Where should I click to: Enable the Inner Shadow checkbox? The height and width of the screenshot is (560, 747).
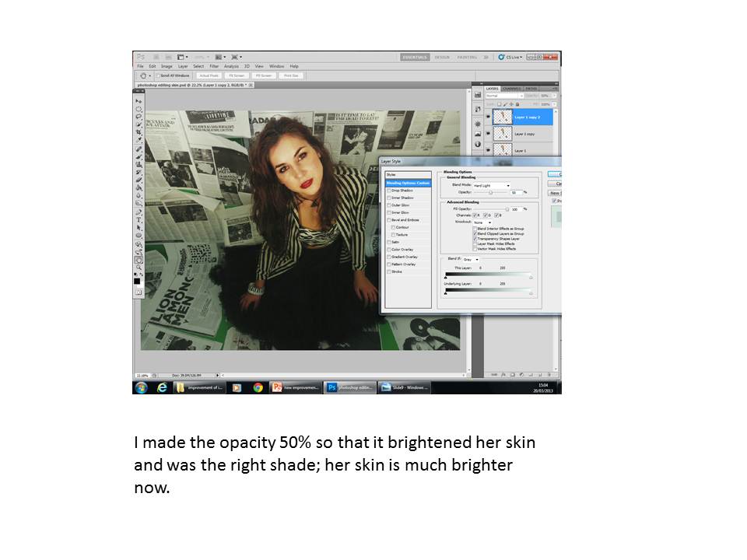[389, 198]
